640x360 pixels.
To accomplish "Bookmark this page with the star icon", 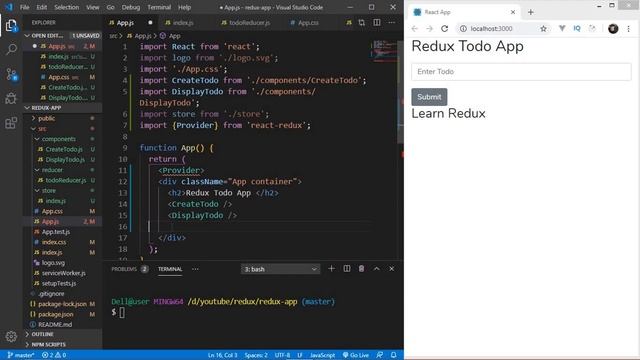I will 543,29.
